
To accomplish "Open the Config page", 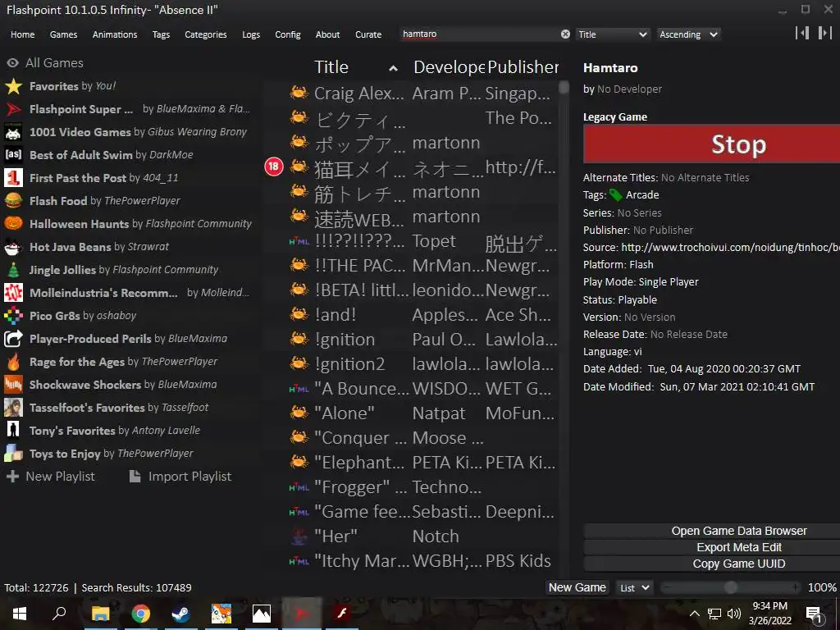I will (x=288, y=34).
